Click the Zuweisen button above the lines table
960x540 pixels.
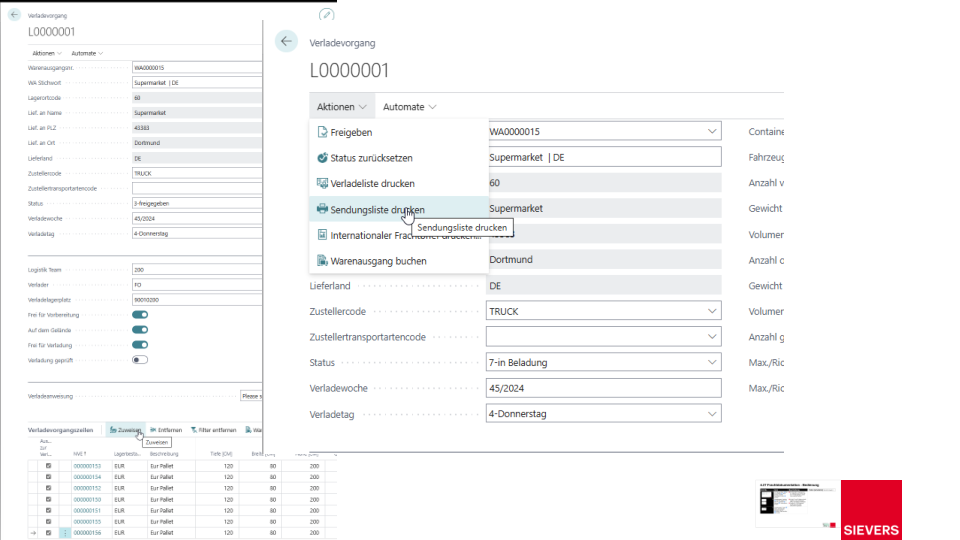tap(125, 430)
